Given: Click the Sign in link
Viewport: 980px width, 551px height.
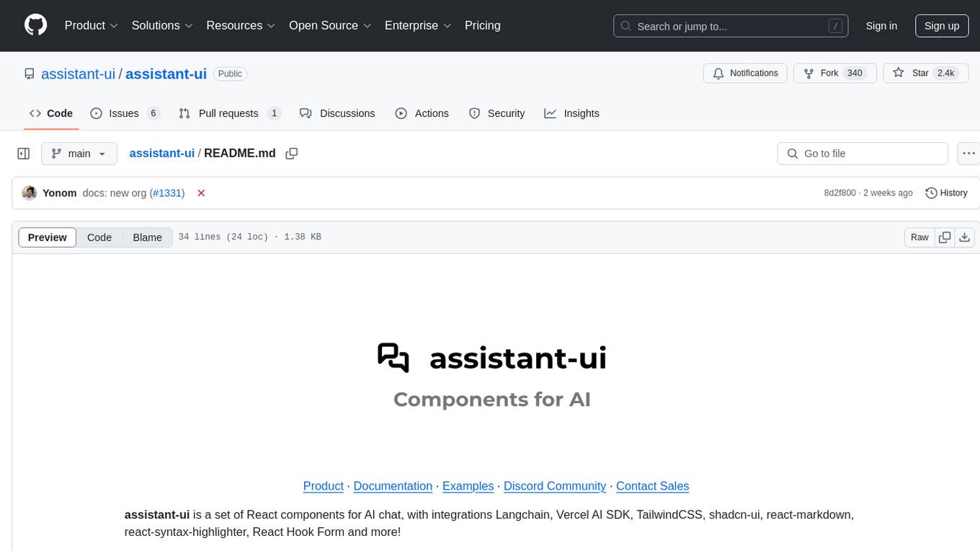Looking at the screenshot, I should pos(881,26).
